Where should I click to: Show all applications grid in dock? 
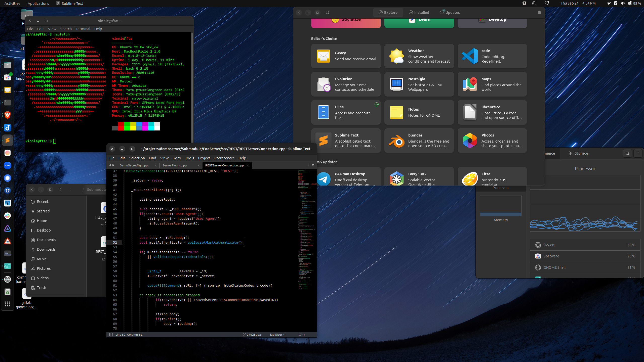(8, 304)
